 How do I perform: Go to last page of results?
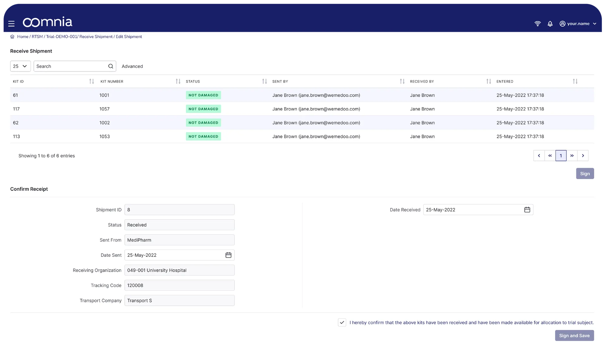(572, 156)
